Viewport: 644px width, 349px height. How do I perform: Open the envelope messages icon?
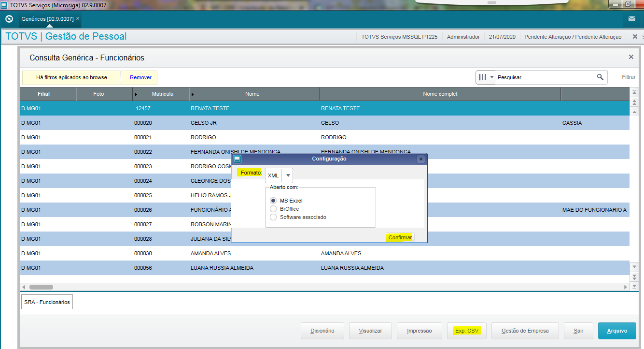click(632, 19)
